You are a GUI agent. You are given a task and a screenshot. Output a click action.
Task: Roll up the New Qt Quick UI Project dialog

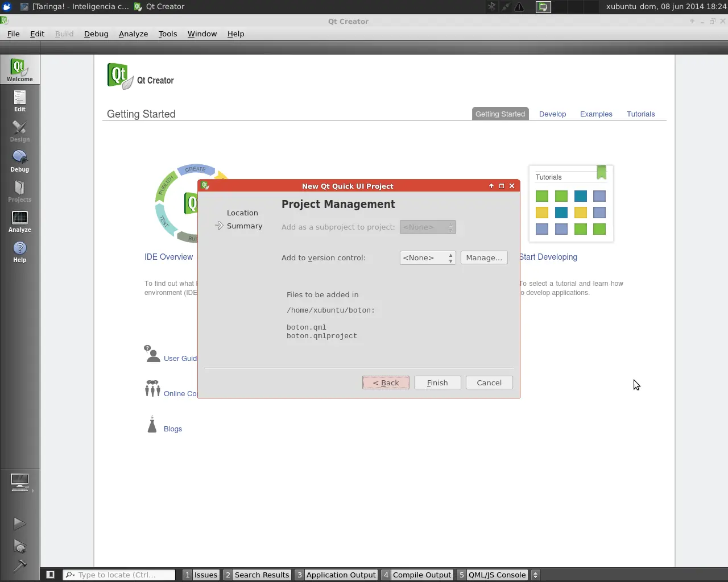pyautogui.click(x=491, y=186)
